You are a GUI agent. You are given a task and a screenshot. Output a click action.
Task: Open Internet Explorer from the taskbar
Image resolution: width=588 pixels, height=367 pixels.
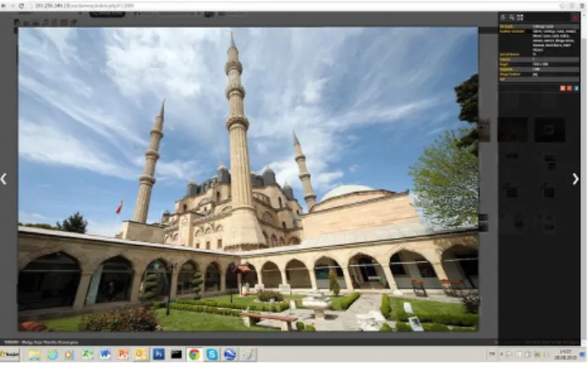point(52,354)
